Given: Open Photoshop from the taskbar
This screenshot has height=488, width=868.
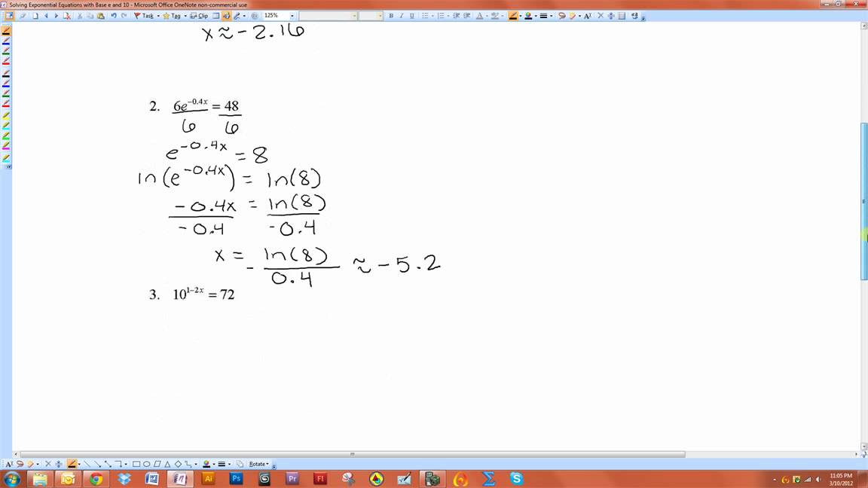Looking at the screenshot, I should tap(237, 479).
